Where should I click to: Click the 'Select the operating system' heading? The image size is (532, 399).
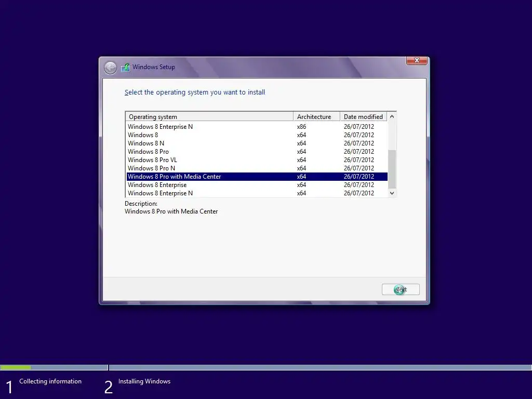click(195, 92)
